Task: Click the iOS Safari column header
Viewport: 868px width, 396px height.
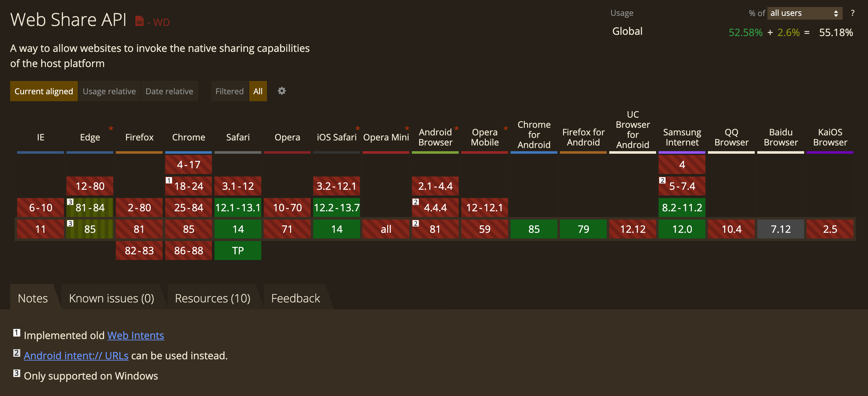Action: [337, 137]
